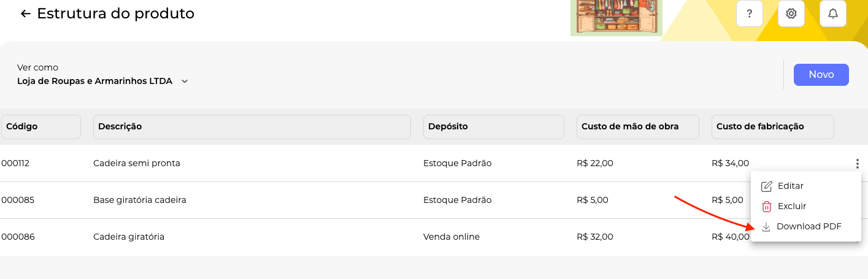868x279 pixels.
Task: Click the red trash icon in context menu
Action: 766,207
